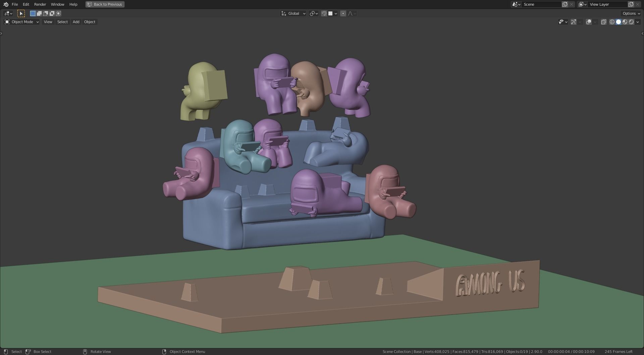Switch to material preview shading
The height and width of the screenshot is (355, 644).
point(625,22)
